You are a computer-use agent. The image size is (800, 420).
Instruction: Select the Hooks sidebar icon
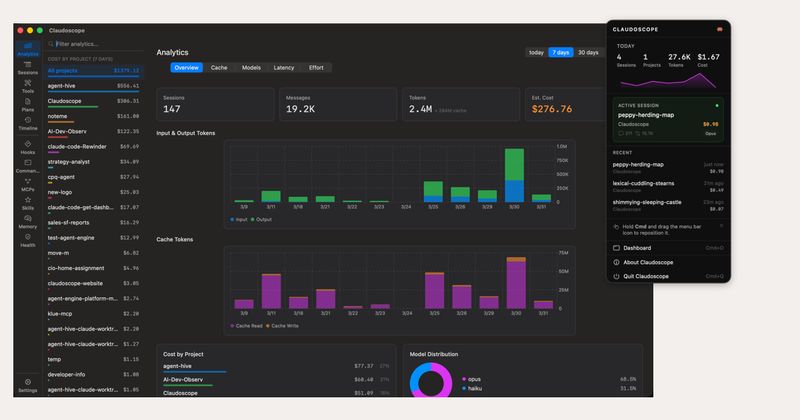[x=28, y=145]
